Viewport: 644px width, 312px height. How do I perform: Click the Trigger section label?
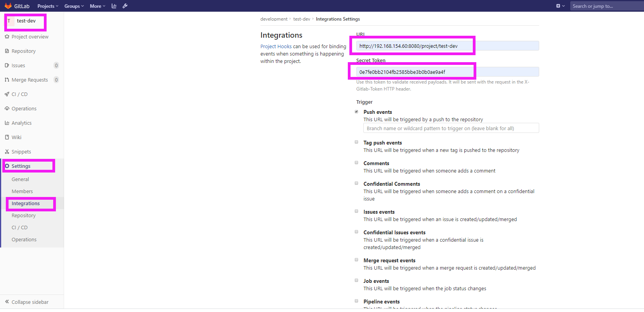click(x=365, y=102)
